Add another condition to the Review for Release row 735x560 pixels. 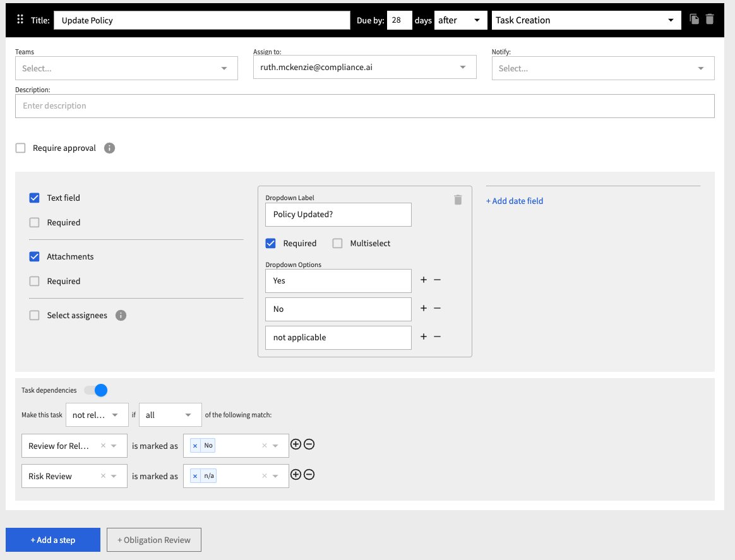pos(296,444)
